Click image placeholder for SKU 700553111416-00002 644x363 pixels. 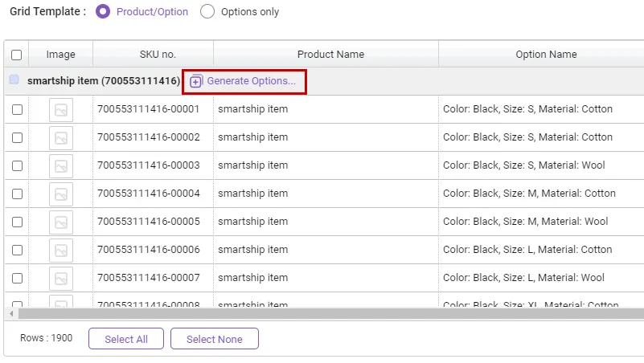tap(60, 137)
